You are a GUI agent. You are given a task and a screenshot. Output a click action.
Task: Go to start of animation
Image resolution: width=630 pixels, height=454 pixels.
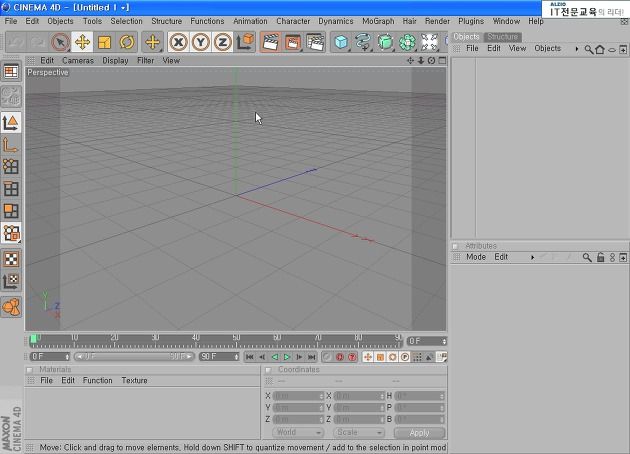pos(250,357)
